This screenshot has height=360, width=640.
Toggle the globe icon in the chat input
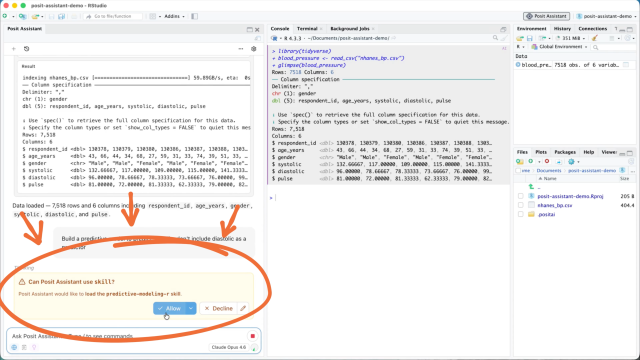[x=14, y=347]
